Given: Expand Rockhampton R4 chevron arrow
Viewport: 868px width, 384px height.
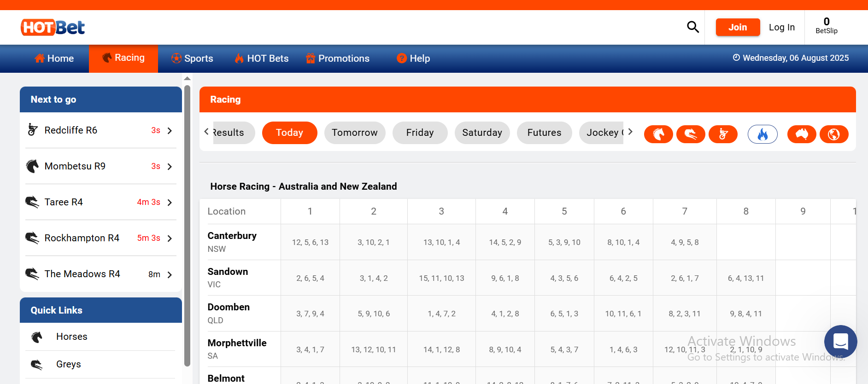Looking at the screenshot, I should click(170, 238).
